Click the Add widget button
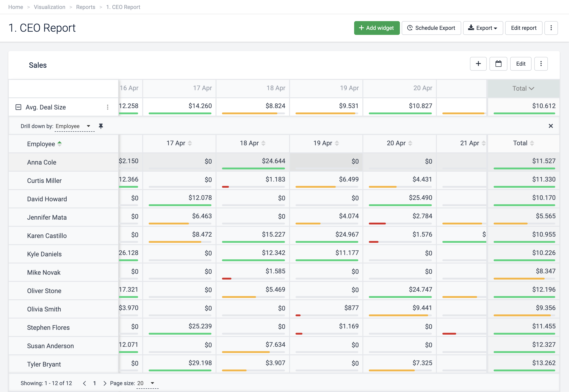Screen dimensions: 569x392 (376, 28)
